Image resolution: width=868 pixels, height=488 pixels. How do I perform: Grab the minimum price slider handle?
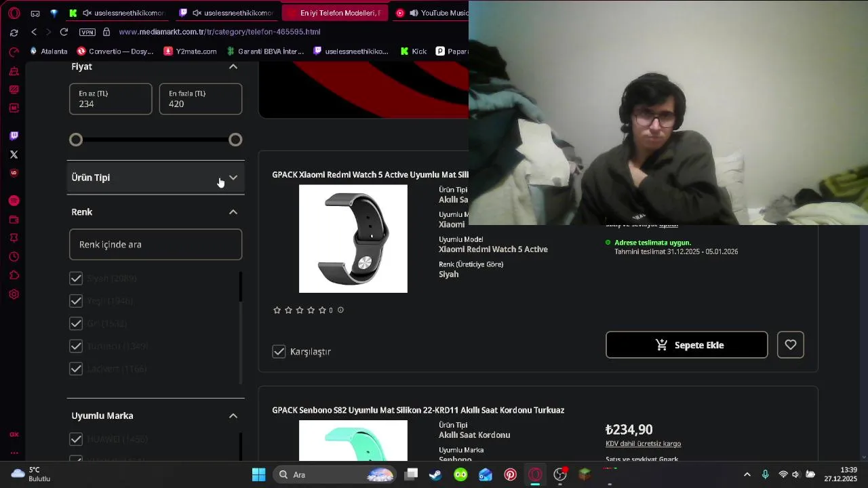point(76,140)
